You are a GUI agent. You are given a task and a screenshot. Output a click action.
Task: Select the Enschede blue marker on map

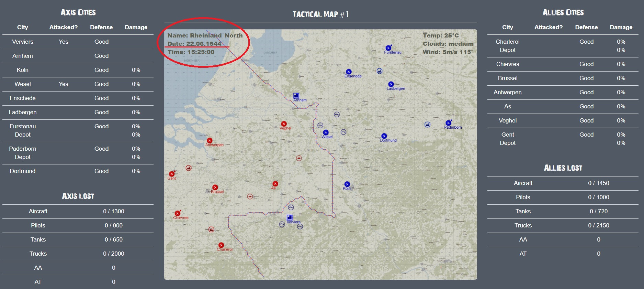click(349, 72)
